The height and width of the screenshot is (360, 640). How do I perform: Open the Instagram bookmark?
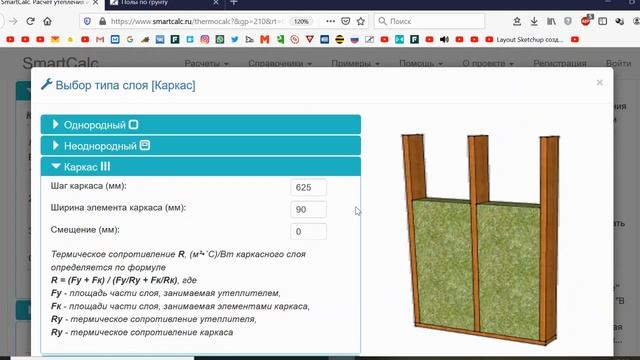coord(205,40)
